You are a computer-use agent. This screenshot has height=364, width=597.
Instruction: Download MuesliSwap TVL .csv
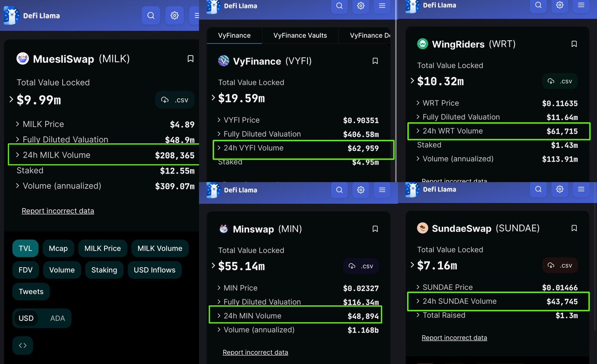tap(175, 100)
